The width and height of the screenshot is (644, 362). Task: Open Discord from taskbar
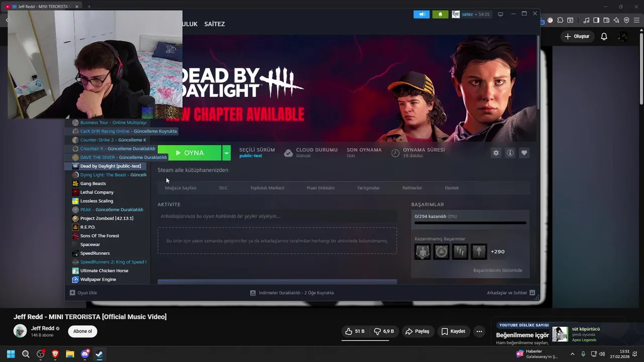point(85,354)
